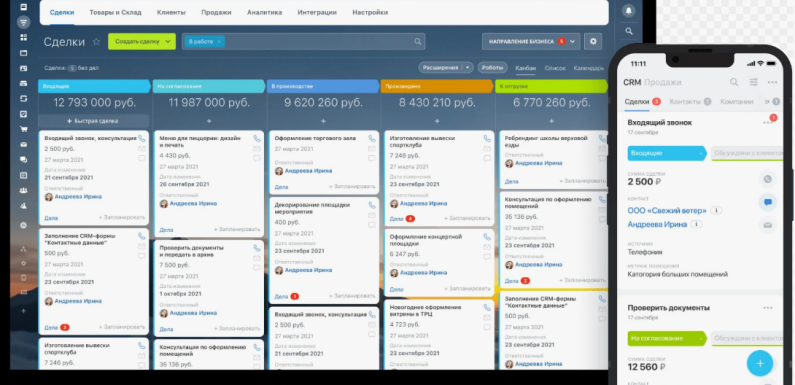The width and height of the screenshot is (795, 385).
Task: Expand more mobile tabs with the double-arrow
Action: coord(767,101)
